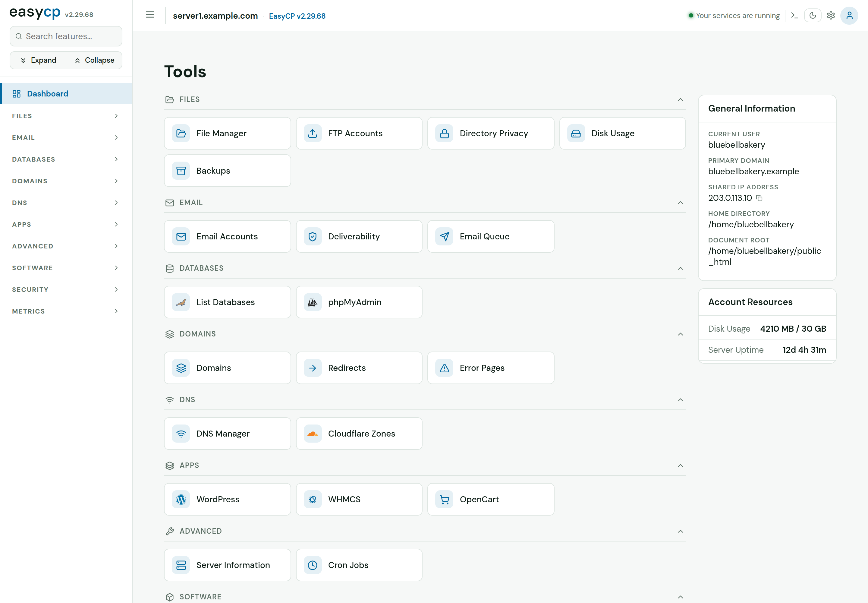This screenshot has width=868, height=603.
Task: Expand DATABASES in the sidebar
Action: (x=66, y=159)
